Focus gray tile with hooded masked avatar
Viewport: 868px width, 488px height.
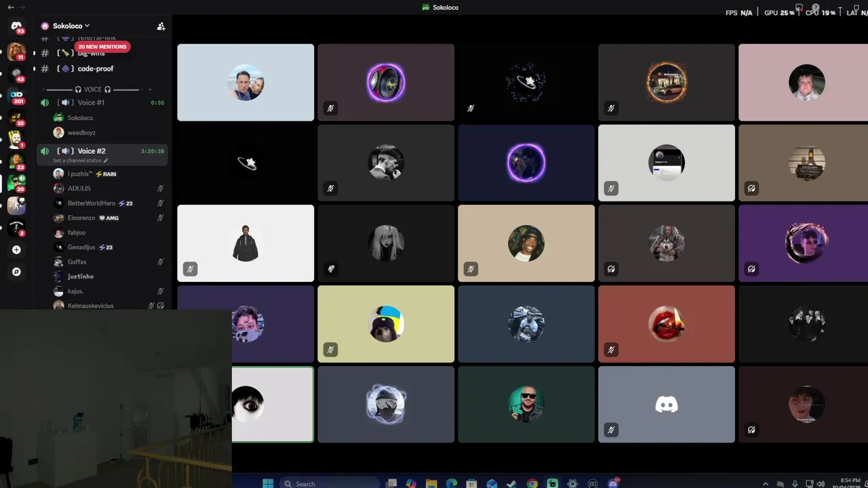point(386,405)
